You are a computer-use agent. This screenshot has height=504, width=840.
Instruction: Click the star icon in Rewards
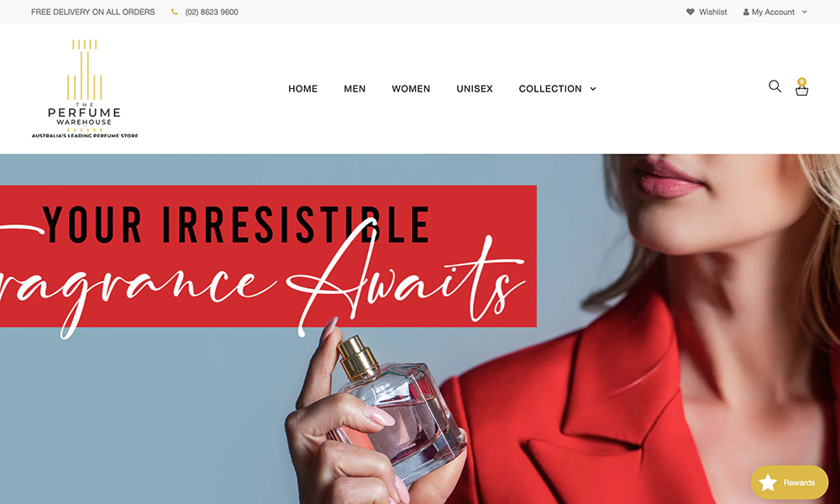(x=768, y=482)
